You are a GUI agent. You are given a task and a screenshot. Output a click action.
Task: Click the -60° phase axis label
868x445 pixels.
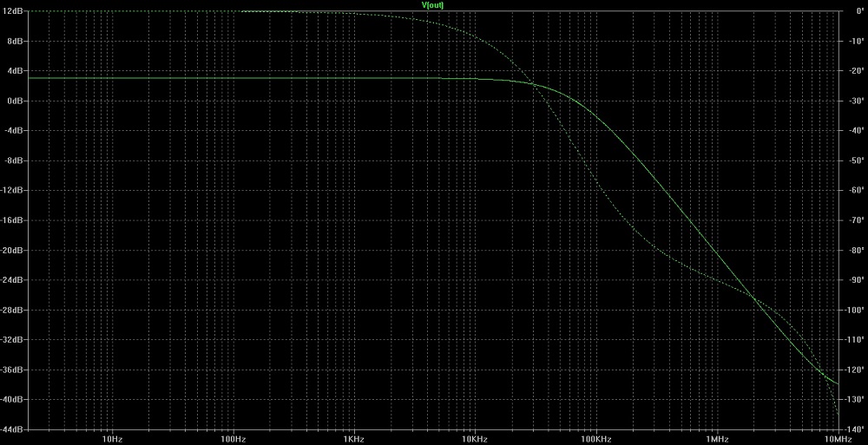coord(857,191)
